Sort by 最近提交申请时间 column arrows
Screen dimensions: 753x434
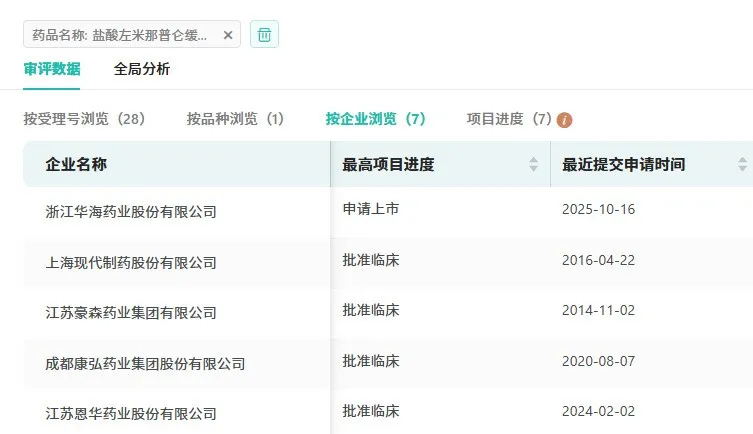742,164
